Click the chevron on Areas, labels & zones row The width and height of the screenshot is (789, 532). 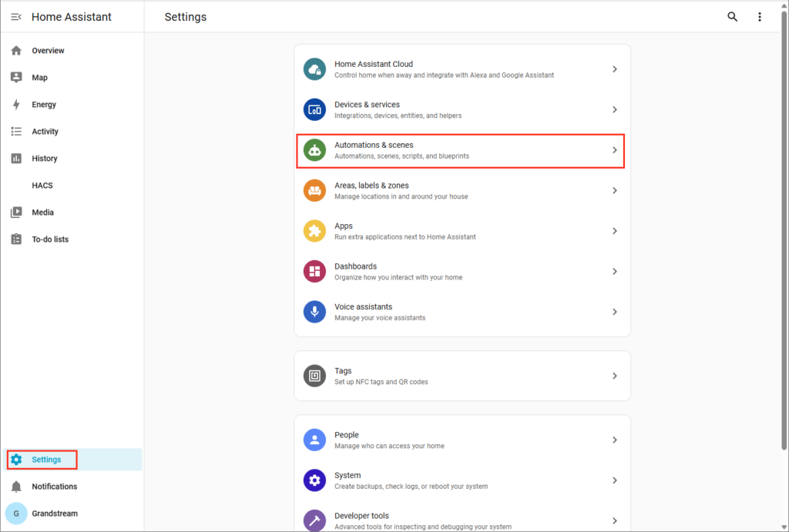tap(614, 191)
